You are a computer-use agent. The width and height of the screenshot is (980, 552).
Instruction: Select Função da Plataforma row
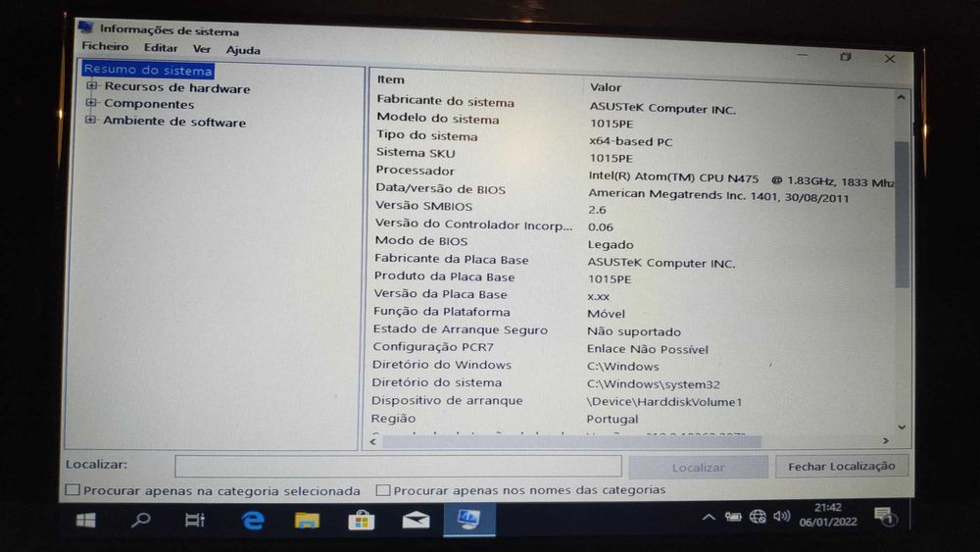[633, 313]
